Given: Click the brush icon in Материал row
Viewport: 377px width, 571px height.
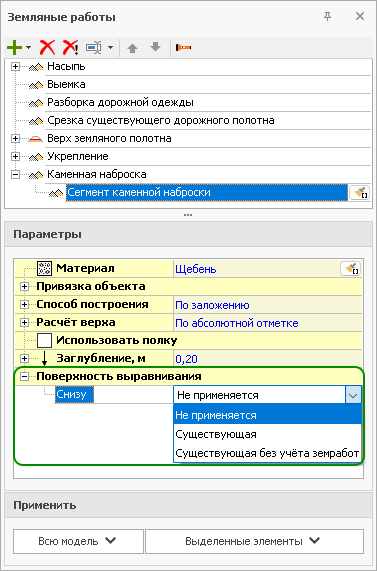Looking at the screenshot, I should click(350, 269).
